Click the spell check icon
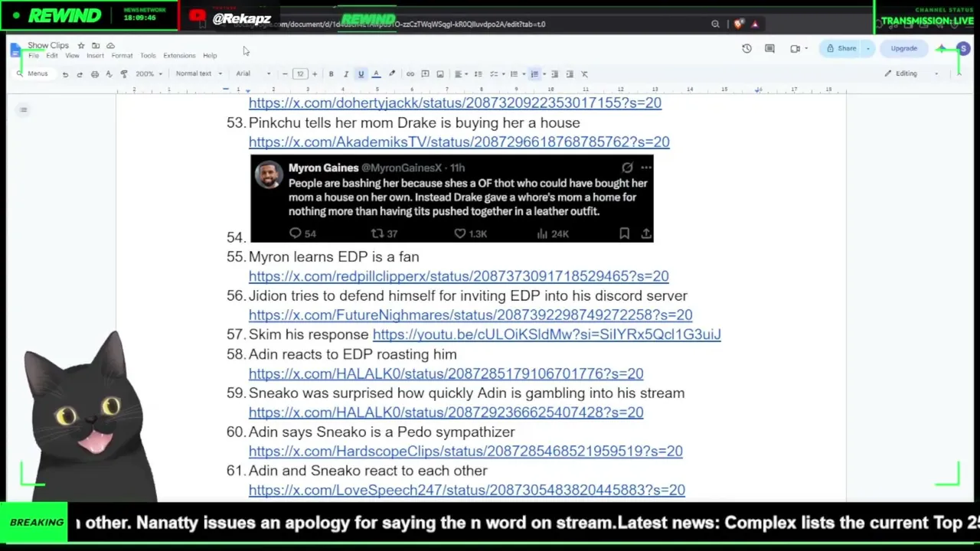Screen dimensions: 980x551 click(x=109, y=74)
